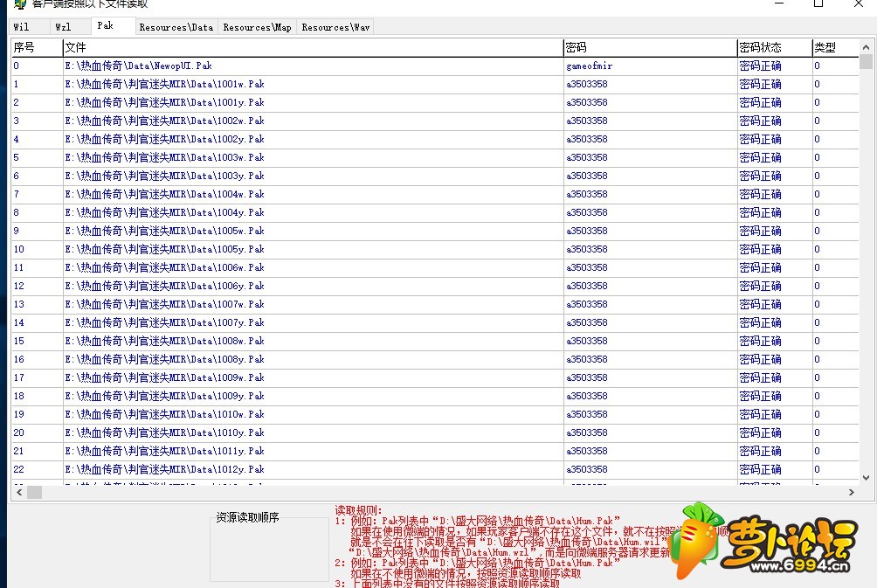The height and width of the screenshot is (588, 877).
Task: Switch to the Wzl tab
Action: coord(69,27)
